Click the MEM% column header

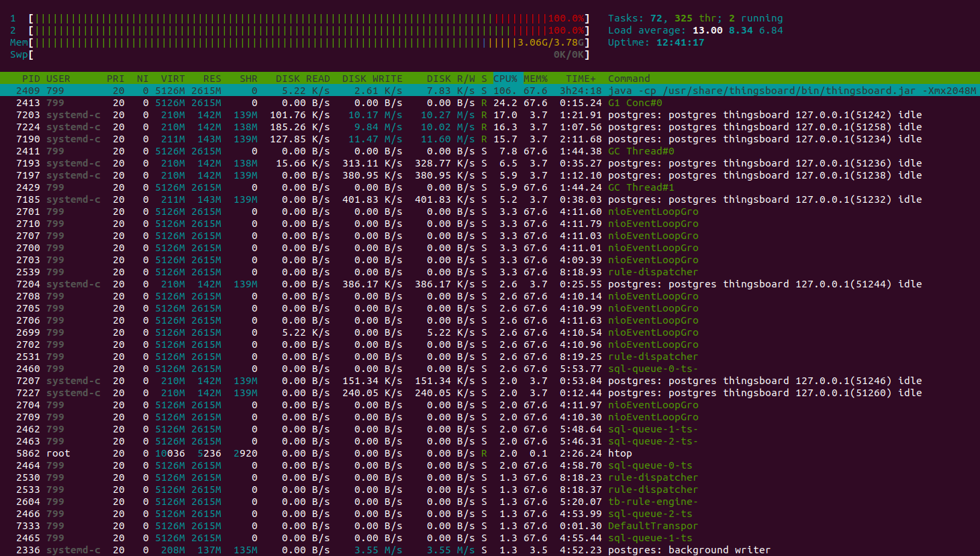click(x=535, y=79)
